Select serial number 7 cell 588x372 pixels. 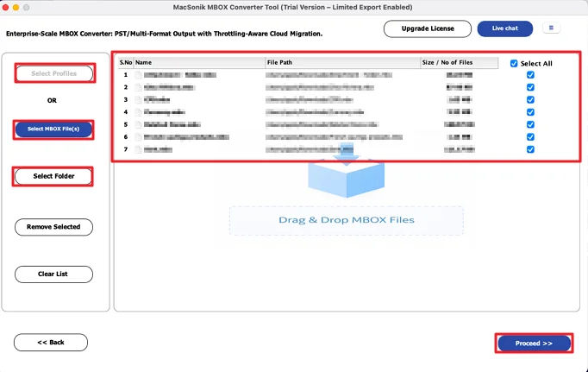tap(126, 149)
